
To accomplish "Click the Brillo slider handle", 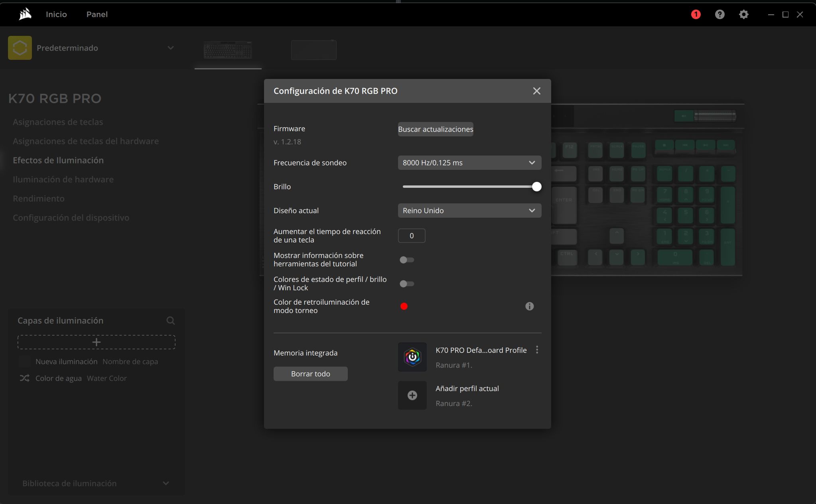I will [x=537, y=187].
